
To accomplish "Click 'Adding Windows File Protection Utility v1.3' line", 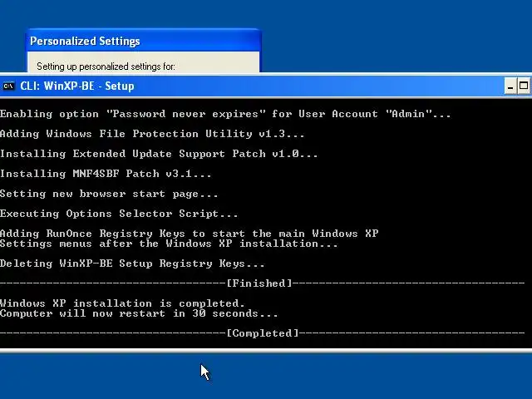I will pos(152,134).
